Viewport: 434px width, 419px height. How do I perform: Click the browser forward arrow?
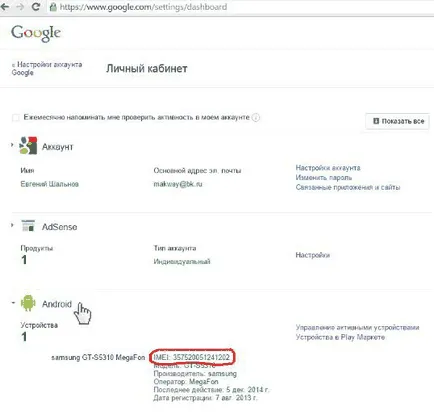(x=20, y=7)
